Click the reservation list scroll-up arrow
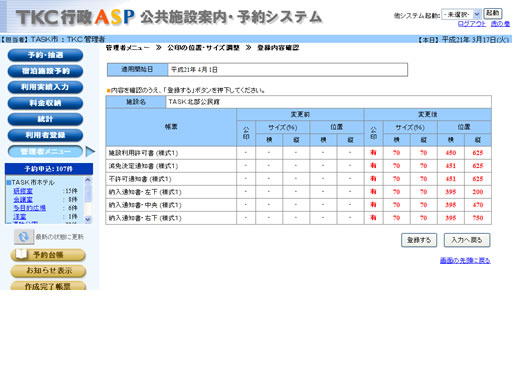The image size is (512, 384). [x=88, y=180]
